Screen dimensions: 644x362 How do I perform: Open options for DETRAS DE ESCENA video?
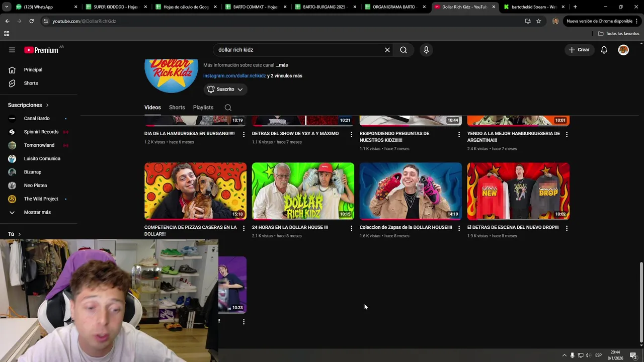click(567, 228)
